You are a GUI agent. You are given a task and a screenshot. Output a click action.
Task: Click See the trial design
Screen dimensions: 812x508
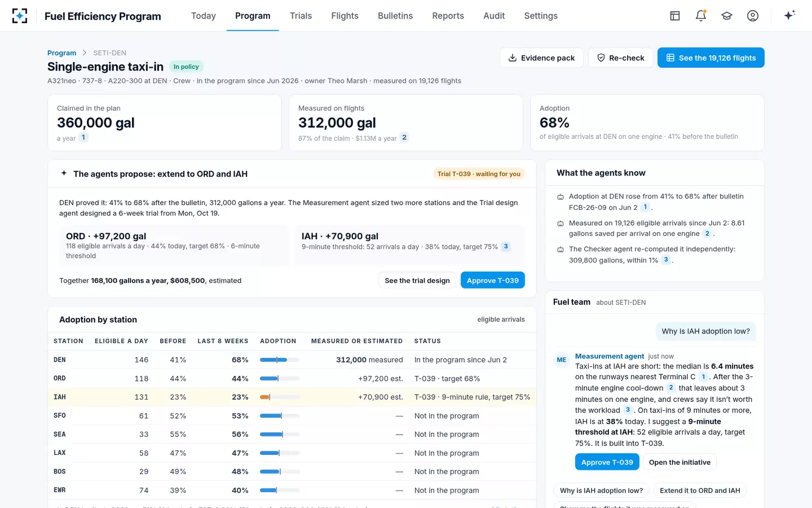(417, 281)
